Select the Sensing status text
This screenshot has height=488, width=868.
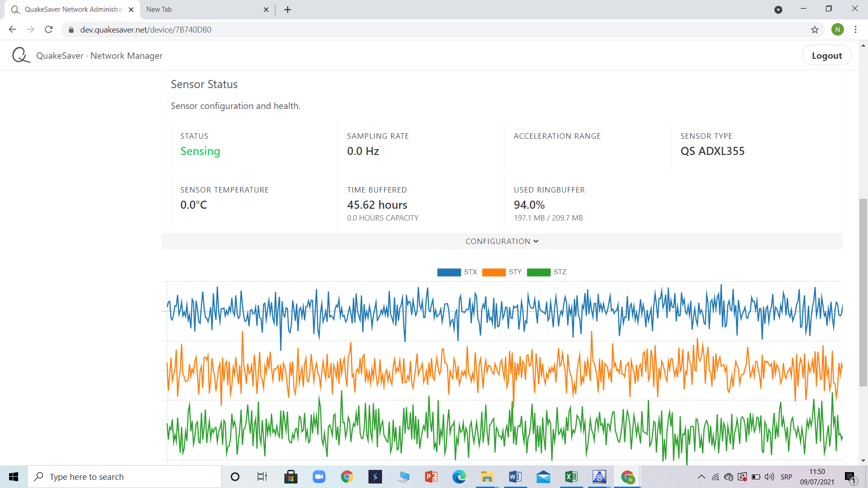(x=200, y=151)
